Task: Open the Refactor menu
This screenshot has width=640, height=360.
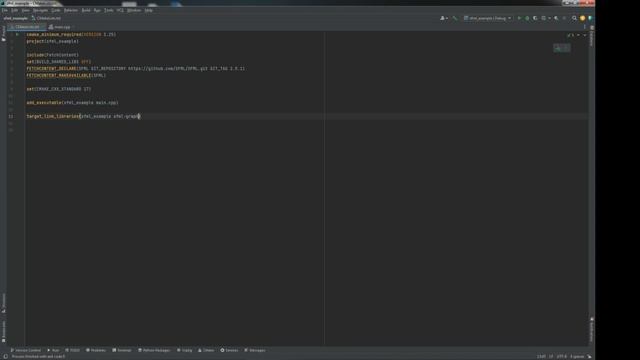Action: (71, 10)
